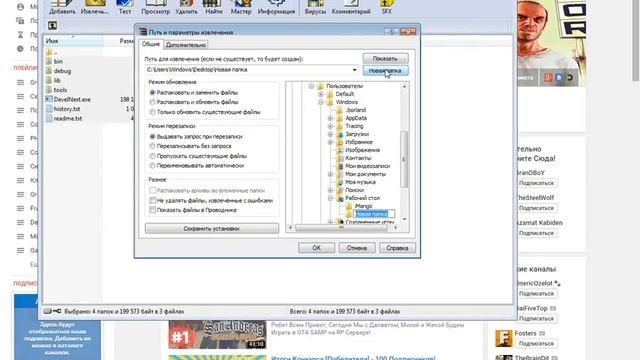The image size is (640, 360).
Task: Click the Fosters channel avatar on the webpage
Action: [503, 338]
